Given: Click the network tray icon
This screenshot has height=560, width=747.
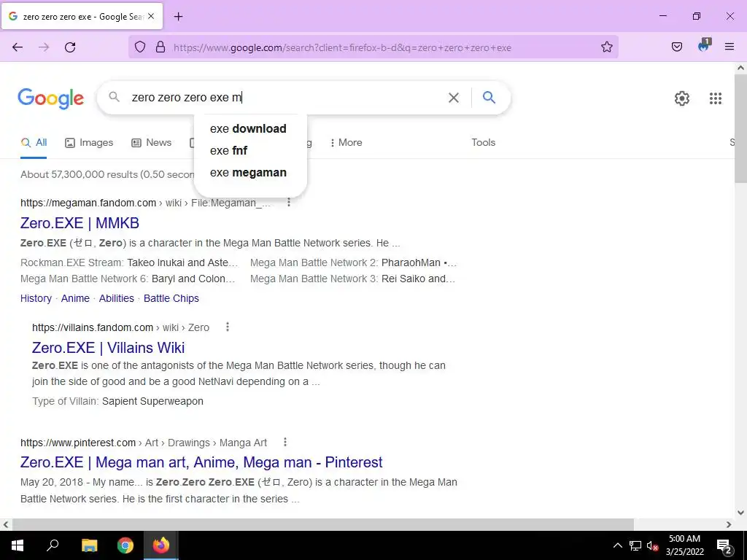Looking at the screenshot, I should coord(635,545).
